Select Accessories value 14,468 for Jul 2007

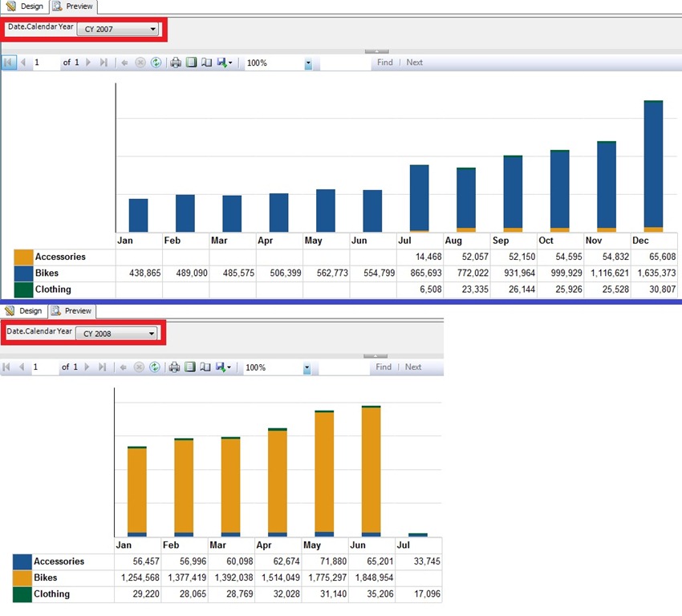pos(428,257)
